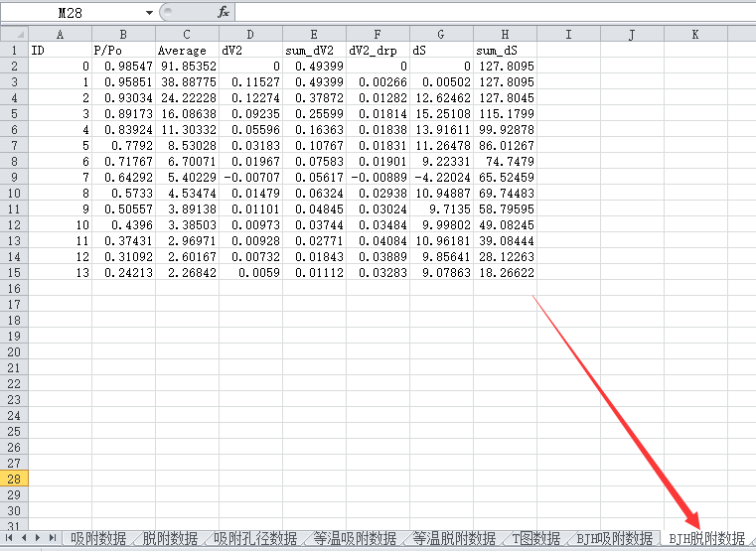Select column I header
756x551 pixels.
[569, 34]
